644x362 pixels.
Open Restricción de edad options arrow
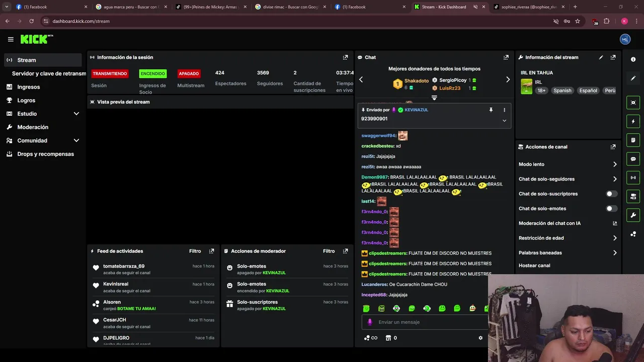(615, 238)
